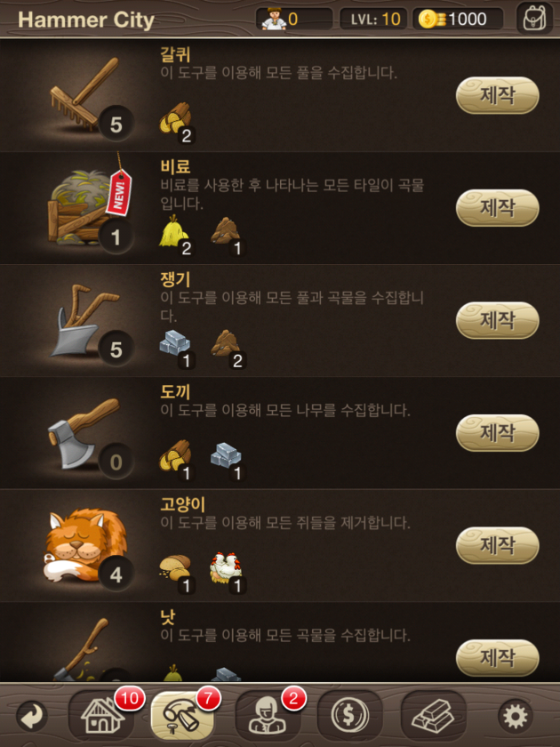The image size is (560, 747).
Task: Click 제작 button for 도끼 axe
Action: coord(498,432)
